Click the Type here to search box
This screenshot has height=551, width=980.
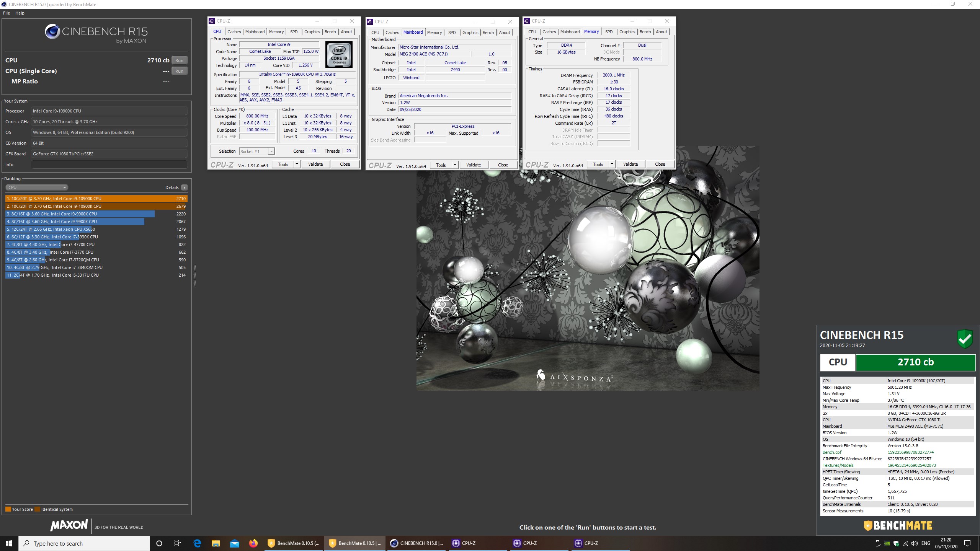click(x=84, y=543)
